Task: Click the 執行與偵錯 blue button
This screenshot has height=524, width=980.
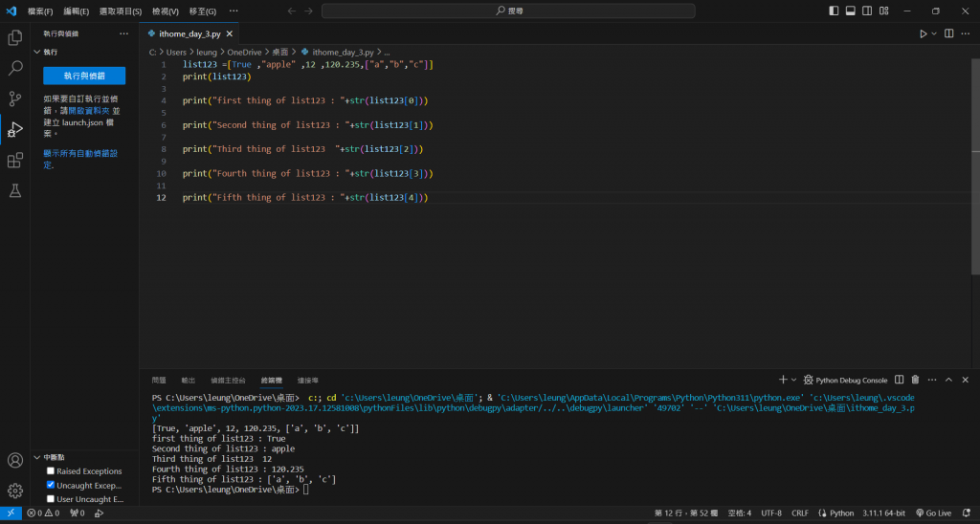Action: 84,76
